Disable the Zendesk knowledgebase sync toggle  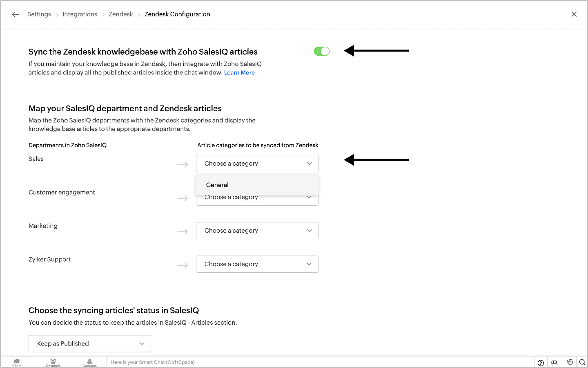[x=322, y=52]
